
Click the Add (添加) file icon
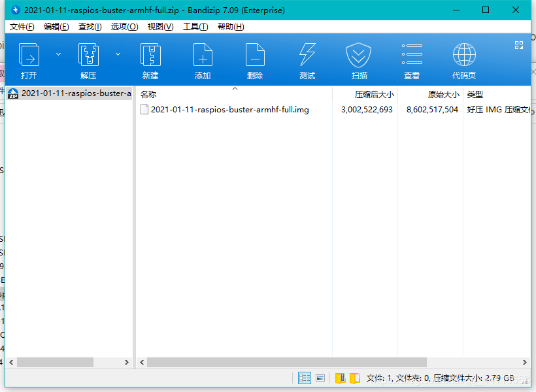pyautogui.click(x=203, y=55)
